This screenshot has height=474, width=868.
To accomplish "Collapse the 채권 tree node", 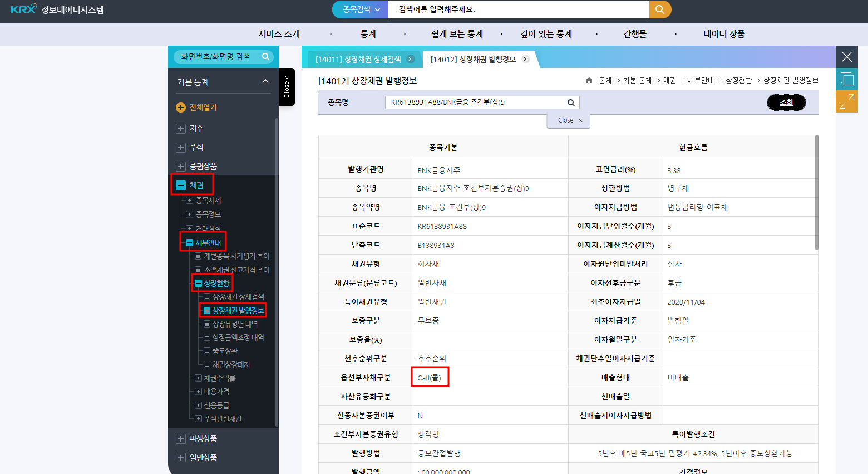I will [x=180, y=185].
